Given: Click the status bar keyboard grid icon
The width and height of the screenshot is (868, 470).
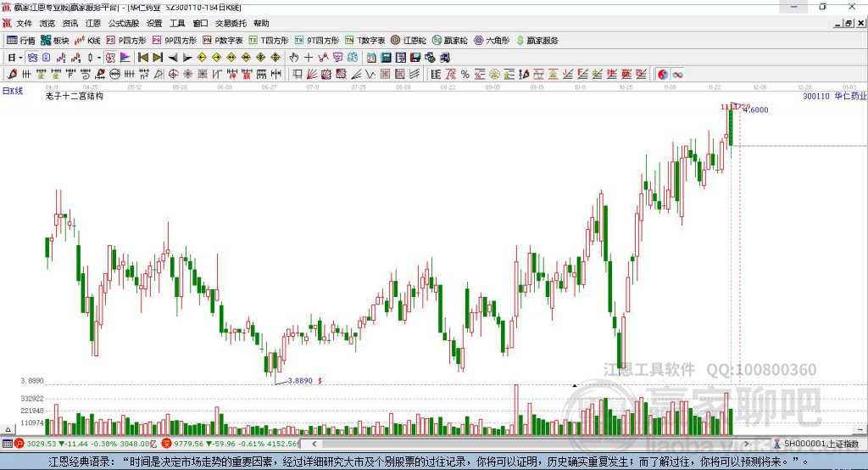Looking at the screenshot, I should (7, 444).
